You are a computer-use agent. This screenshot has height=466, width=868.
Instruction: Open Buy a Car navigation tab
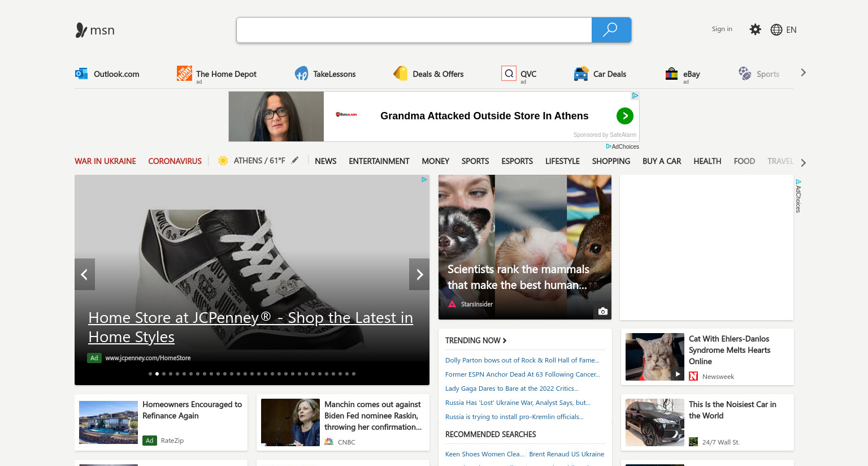tap(662, 161)
